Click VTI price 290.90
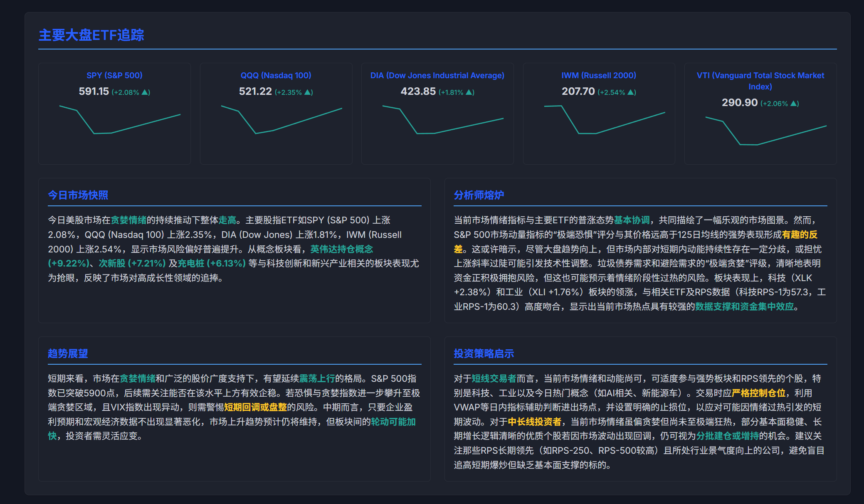Viewport: 864px width, 504px height. [740, 102]
